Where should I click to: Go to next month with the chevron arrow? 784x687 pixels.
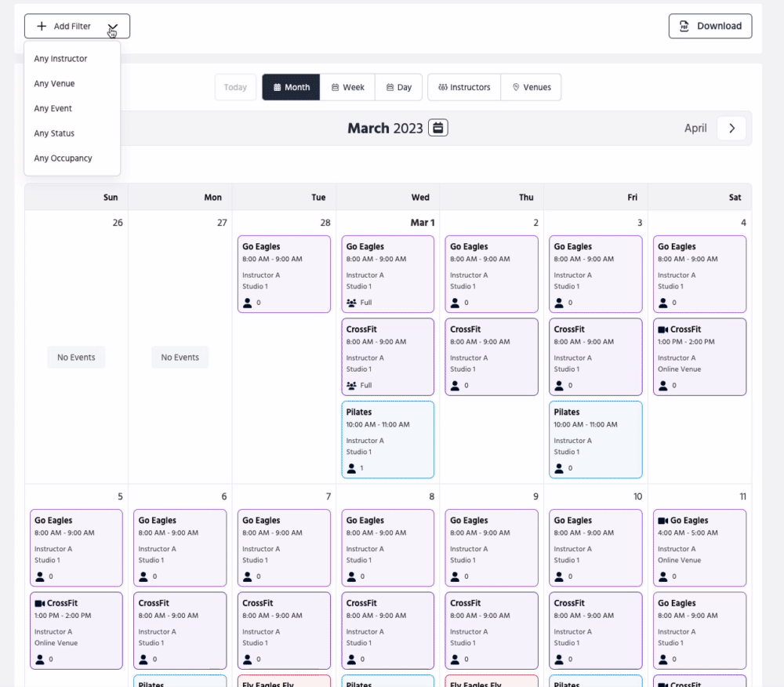click(731, 128)
